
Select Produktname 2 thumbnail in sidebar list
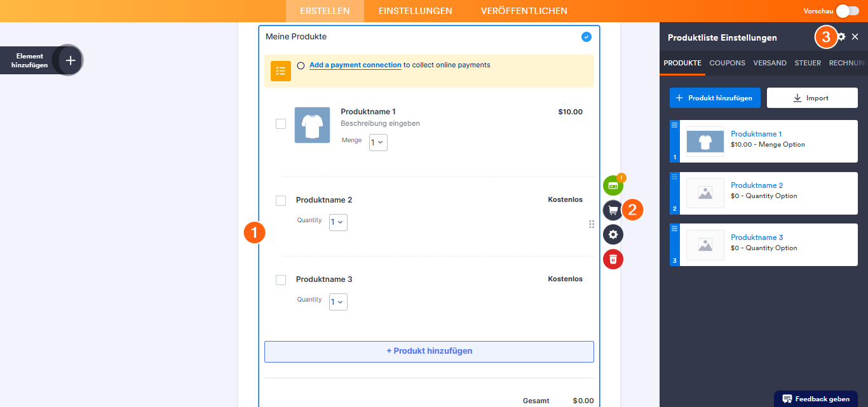pyautogui.click(x=705, y=193)
